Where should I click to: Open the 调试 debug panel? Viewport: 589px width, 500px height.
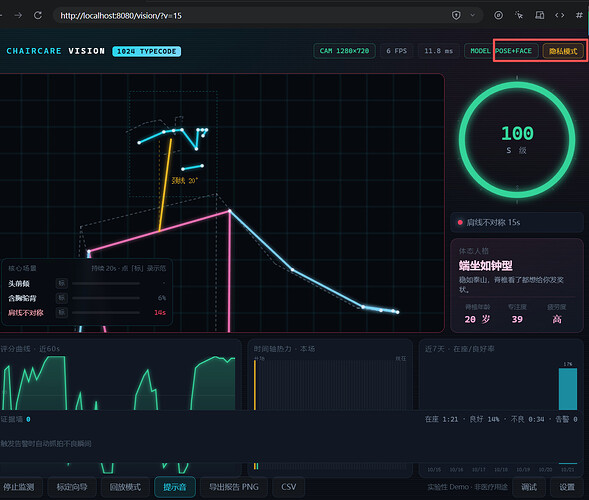(x=529, y=487)
